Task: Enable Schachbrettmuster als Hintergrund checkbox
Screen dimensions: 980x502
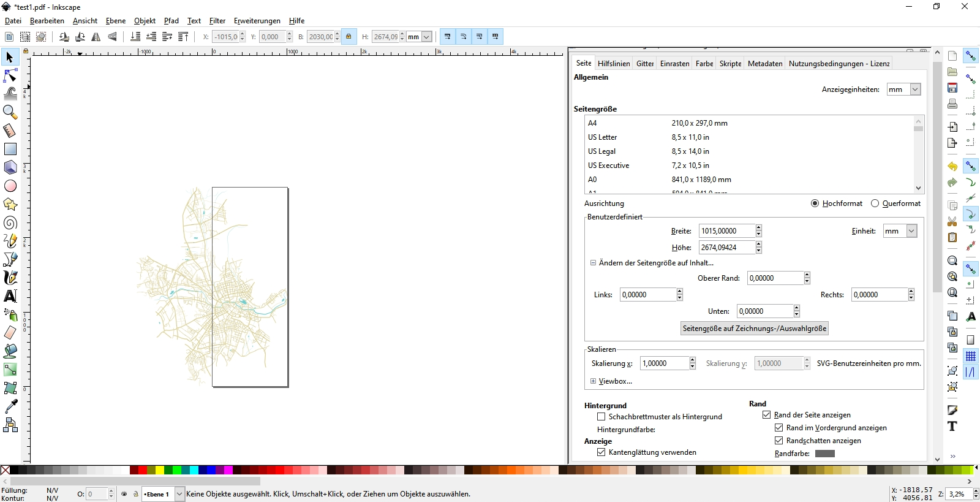Action: pyautogui.click(x=601, y=417)
